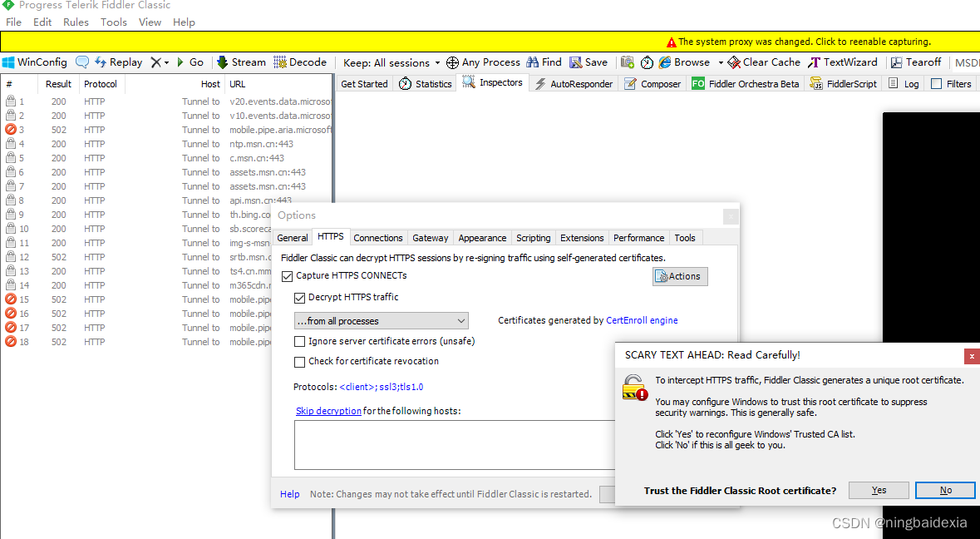The width and height of the screenshot is (980, 539).
Task: Enable Ignore server certificate errors
Action: pos(300,341)
